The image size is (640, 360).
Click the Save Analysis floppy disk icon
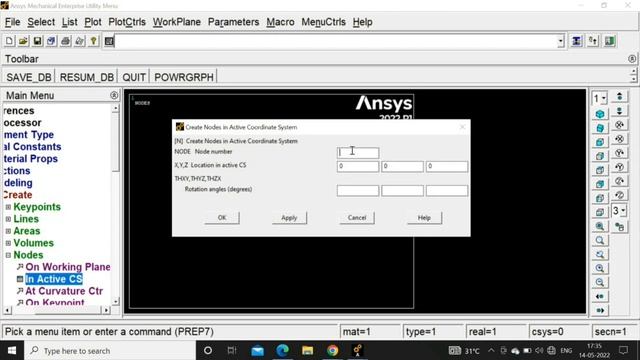pyautogui.click(x=37, y=41)
